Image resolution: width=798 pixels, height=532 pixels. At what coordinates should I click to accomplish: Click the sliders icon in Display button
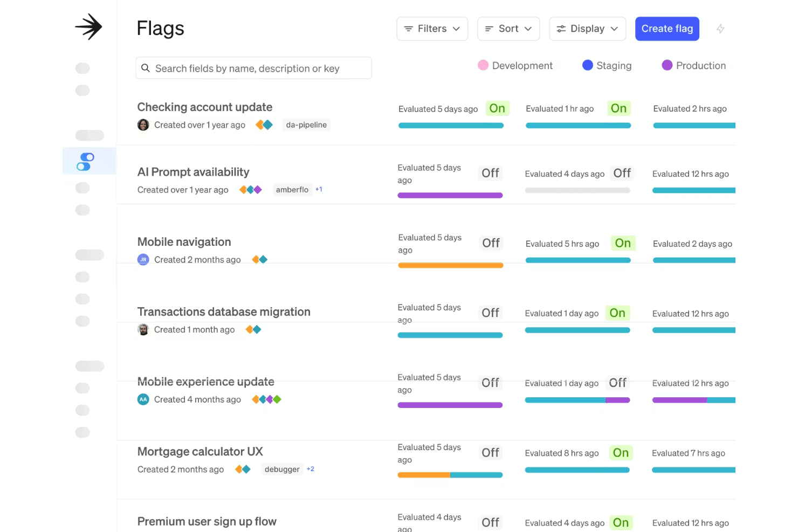click(x=561, y=29)
